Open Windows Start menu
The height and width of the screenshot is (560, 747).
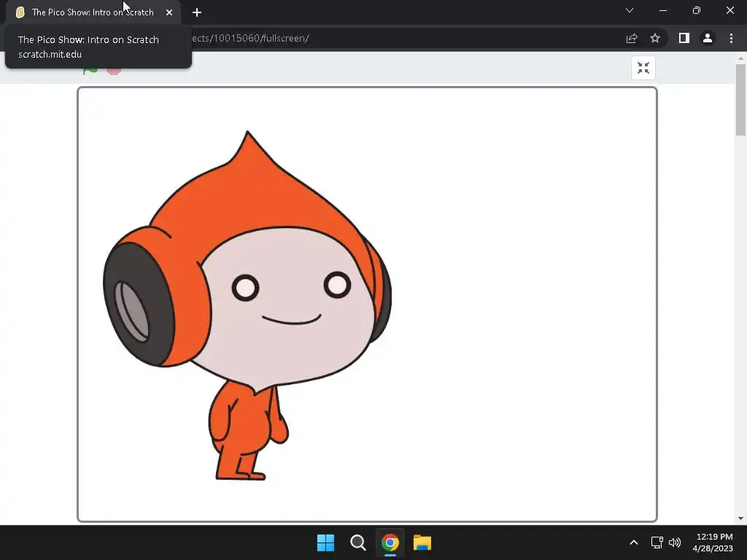click(x=326, y=542)
